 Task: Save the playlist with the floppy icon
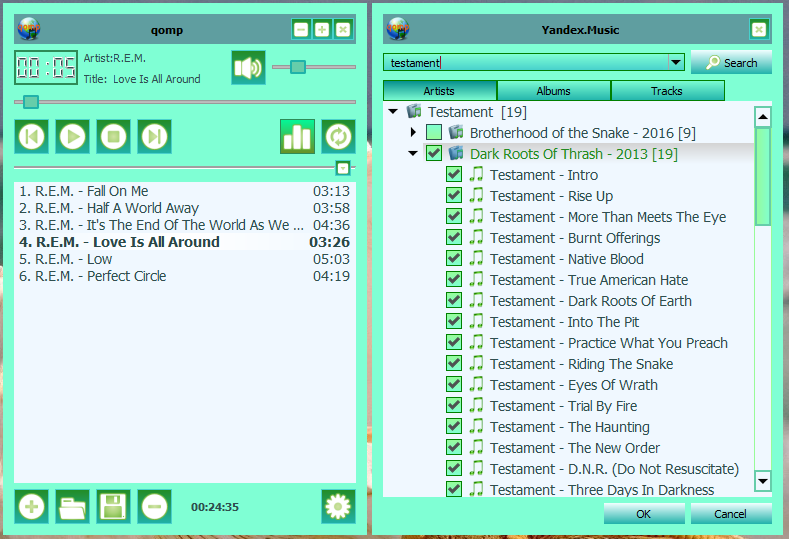coord(113,506)
